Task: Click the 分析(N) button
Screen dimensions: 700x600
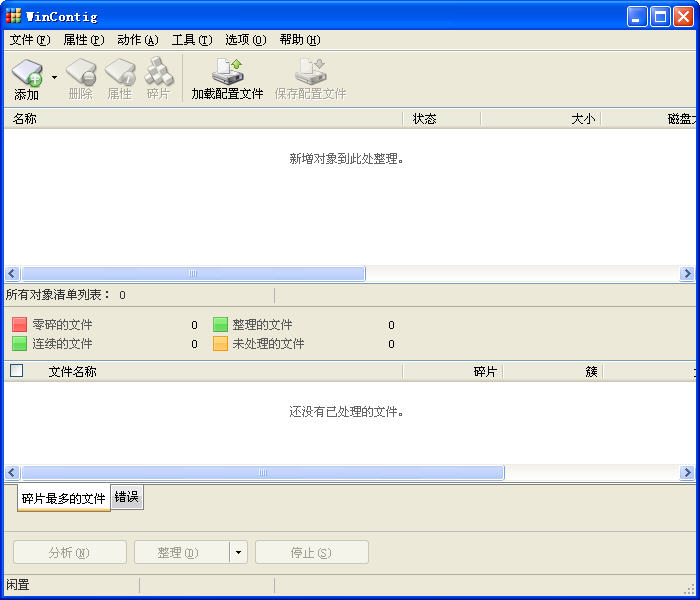Action: tap(70, 553)
